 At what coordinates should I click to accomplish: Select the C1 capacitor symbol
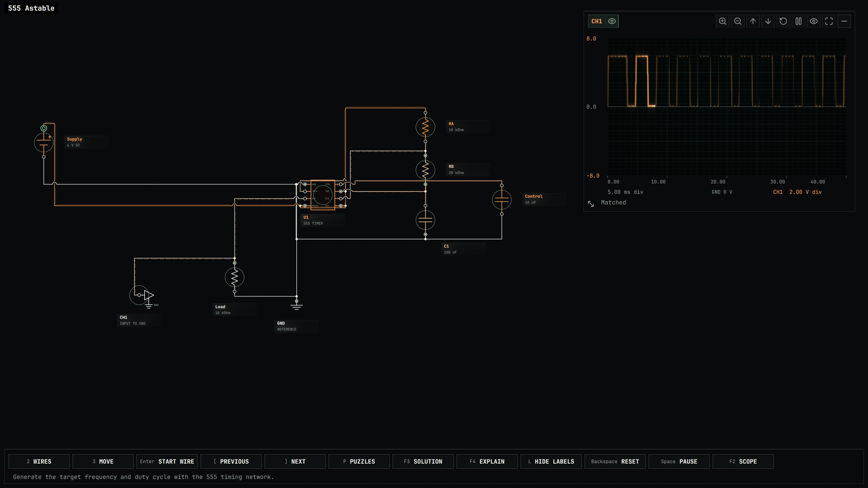click(x=425, y=220)
